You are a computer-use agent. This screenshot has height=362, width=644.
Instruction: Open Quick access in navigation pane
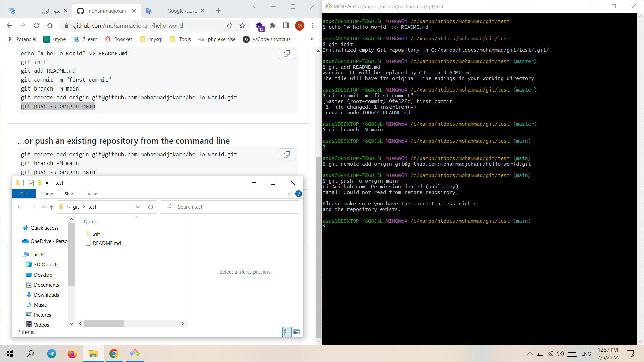41,228
